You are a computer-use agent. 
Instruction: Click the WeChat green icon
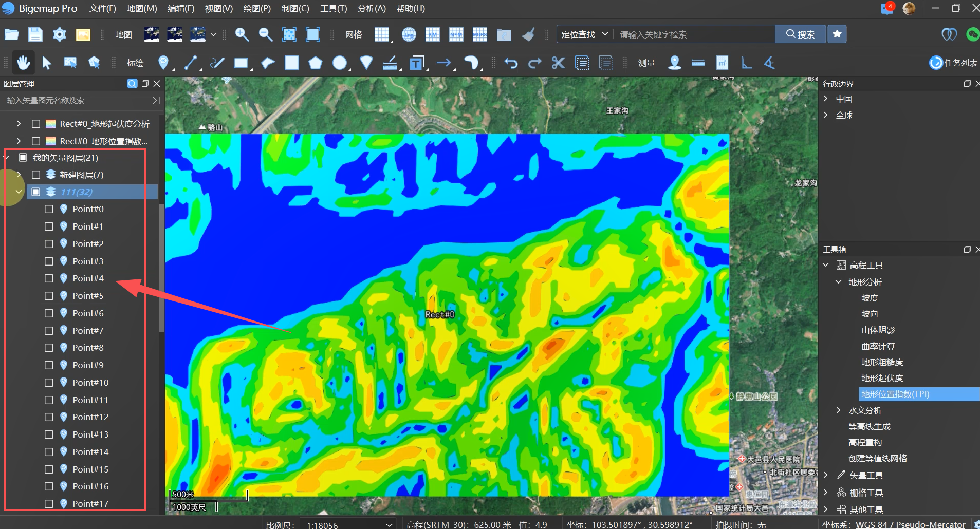972,34
